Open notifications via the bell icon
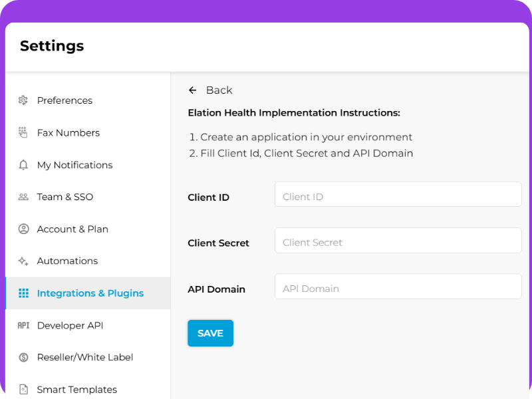The height and width of the screenshot is (399, 532). (x=23, y=165)
